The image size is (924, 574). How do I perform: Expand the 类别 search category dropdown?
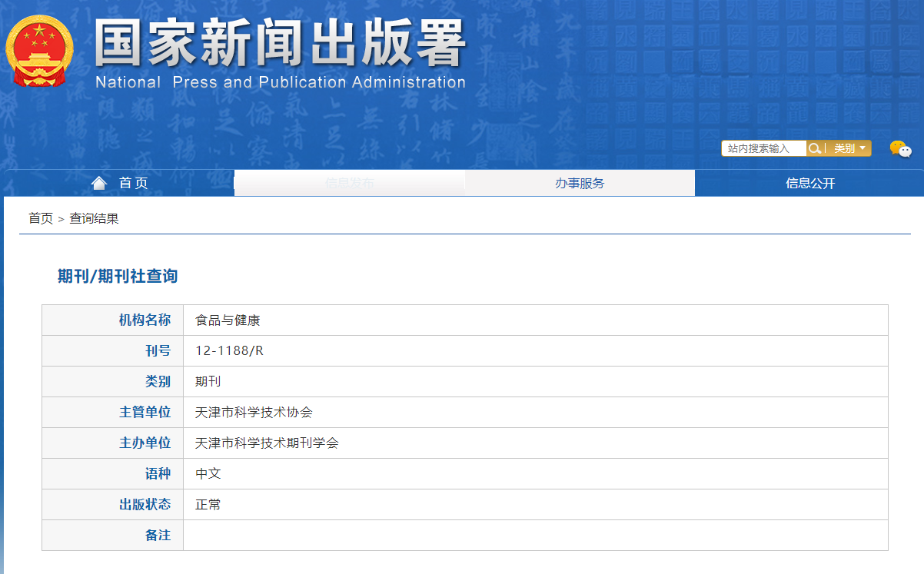(849, 148)
